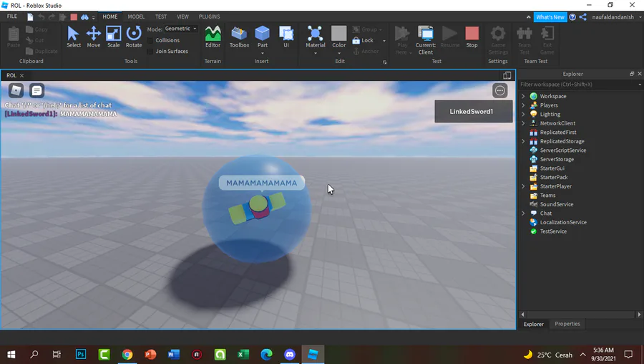Click the new file icon in quick access bar

point(30,17)
